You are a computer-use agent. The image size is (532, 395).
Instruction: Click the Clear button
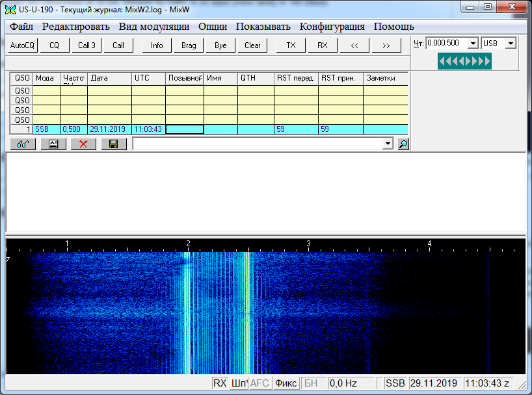(252, 45)
